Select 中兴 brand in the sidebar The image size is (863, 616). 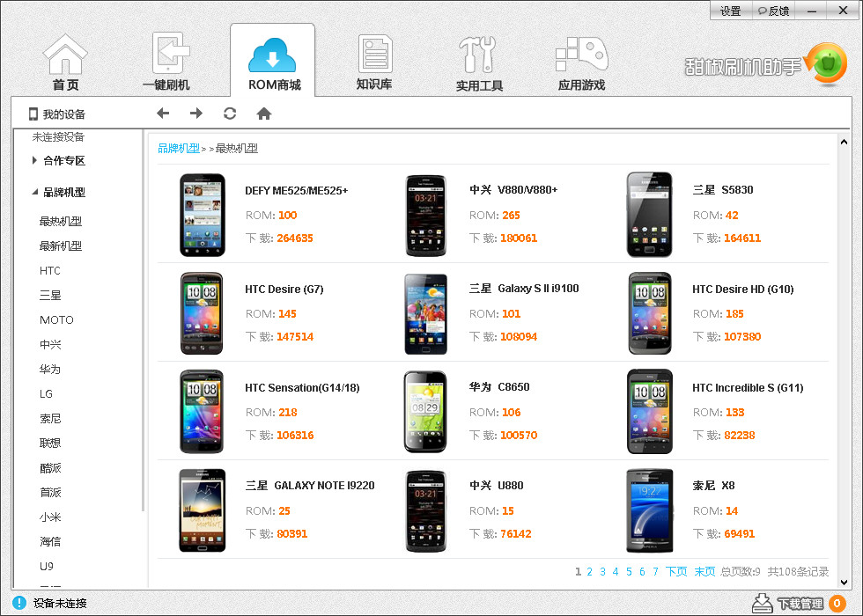50,344
